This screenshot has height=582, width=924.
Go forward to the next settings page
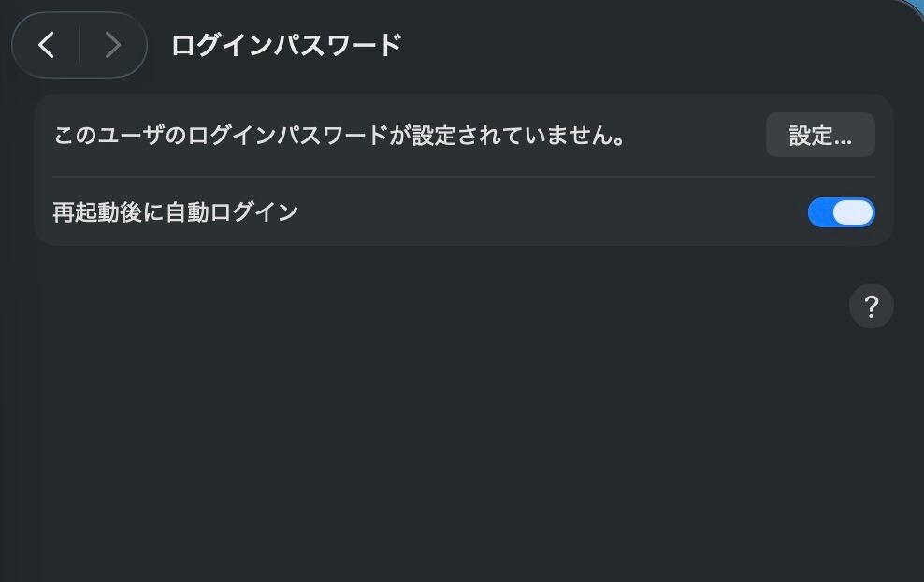113,45
